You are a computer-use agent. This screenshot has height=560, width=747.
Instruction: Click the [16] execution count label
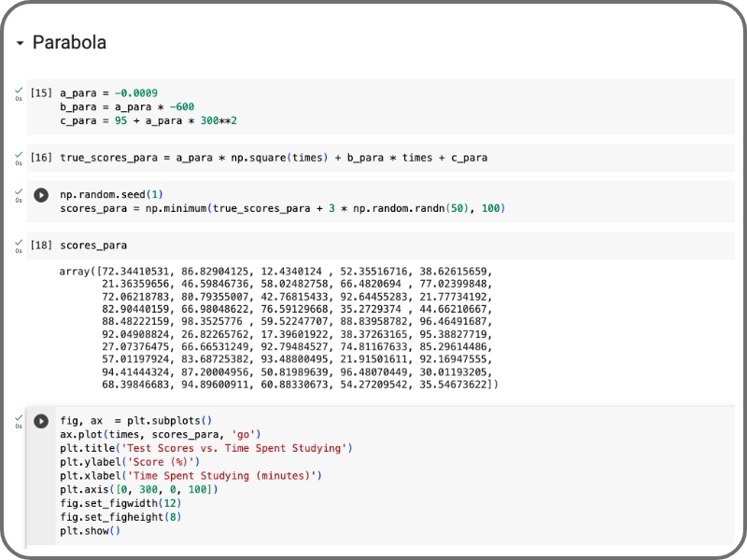pyautogui.click(x=41, y=158)
